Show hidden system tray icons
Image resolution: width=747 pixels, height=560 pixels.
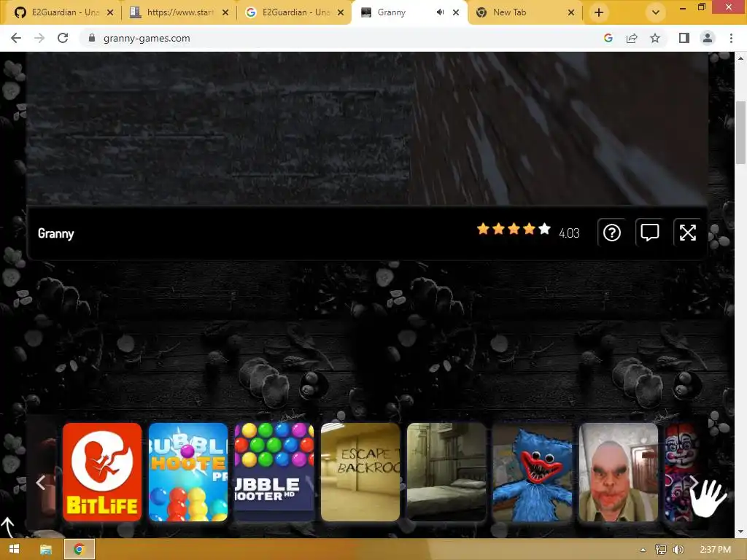pyautogui.click(x=643, y=550)
